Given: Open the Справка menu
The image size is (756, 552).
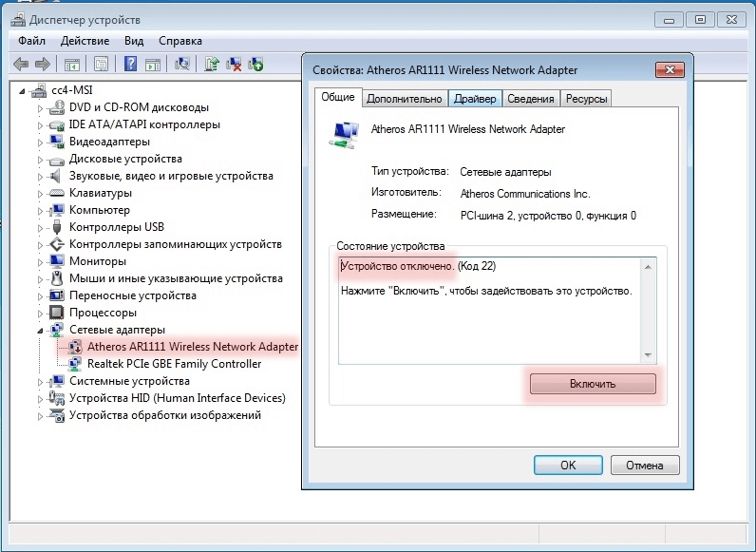Looking at the screenshot, I should pos(180,41).
